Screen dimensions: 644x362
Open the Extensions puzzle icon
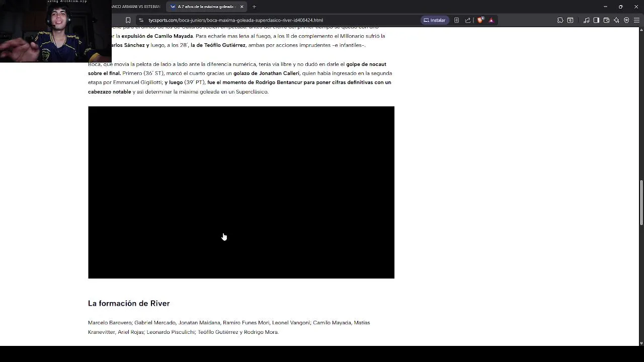(560, 20)
